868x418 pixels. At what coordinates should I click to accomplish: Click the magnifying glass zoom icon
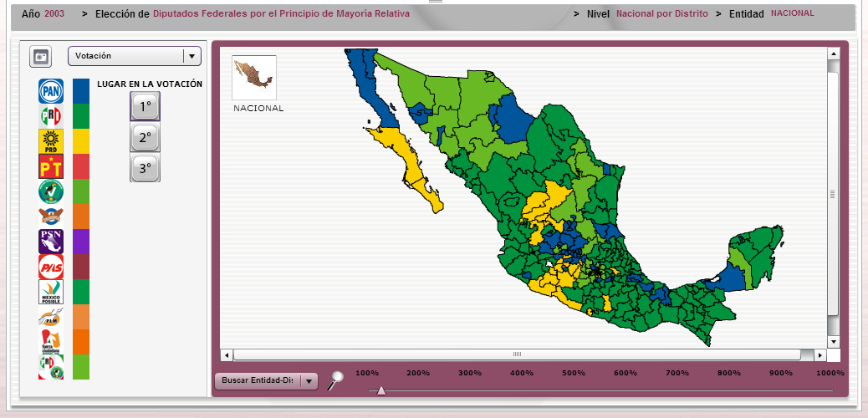[335, 381]
